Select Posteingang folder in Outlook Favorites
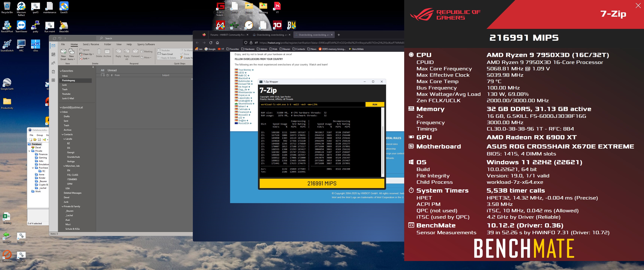 [75, 80]
